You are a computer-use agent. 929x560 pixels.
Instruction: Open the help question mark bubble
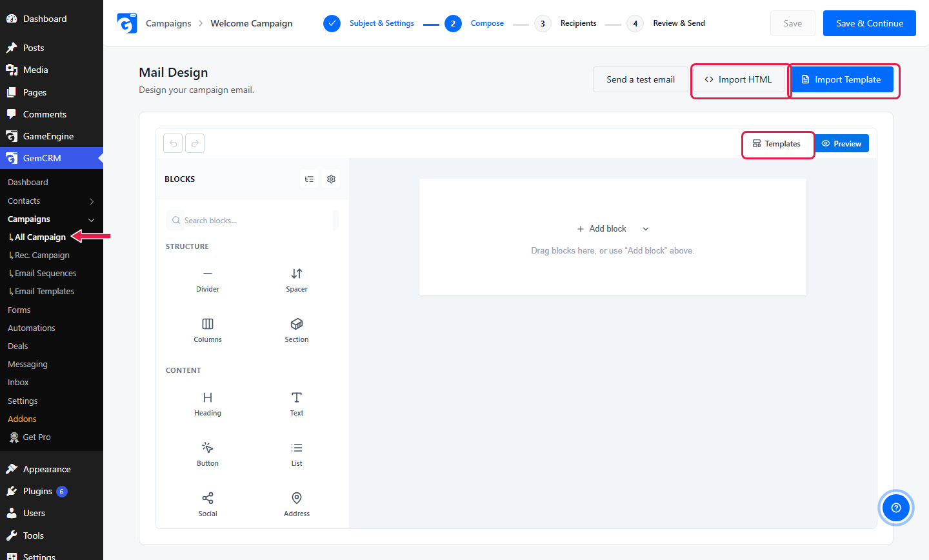895,508
